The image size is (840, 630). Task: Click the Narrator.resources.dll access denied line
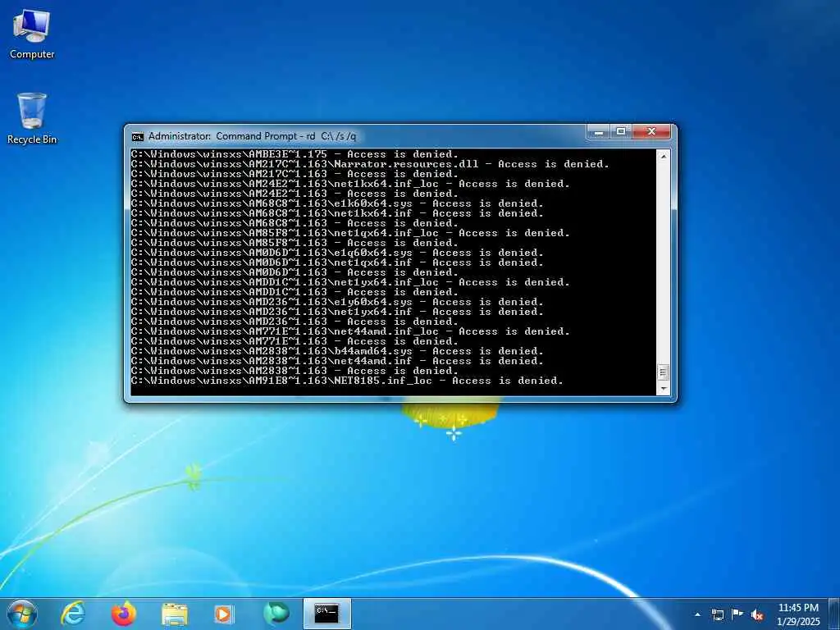(x=370, y=164)
